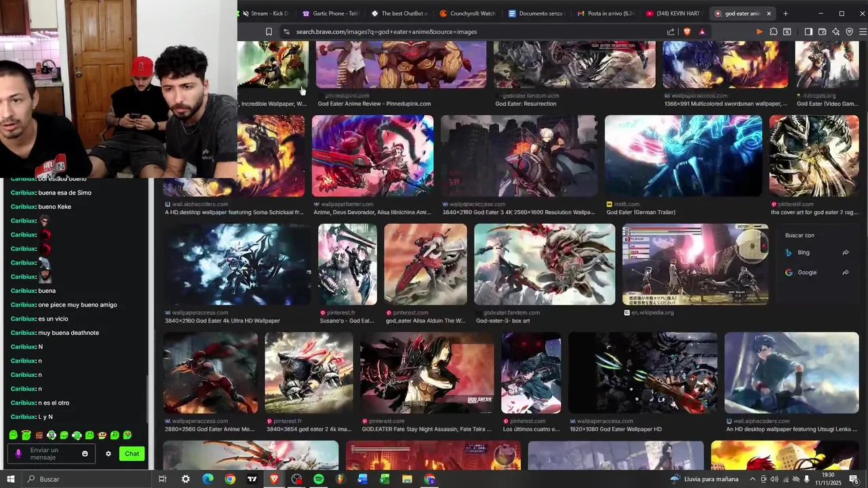868x488 pixels.
Task: Switch to the KEVIN HART YouTube tab
Action: 673,14
